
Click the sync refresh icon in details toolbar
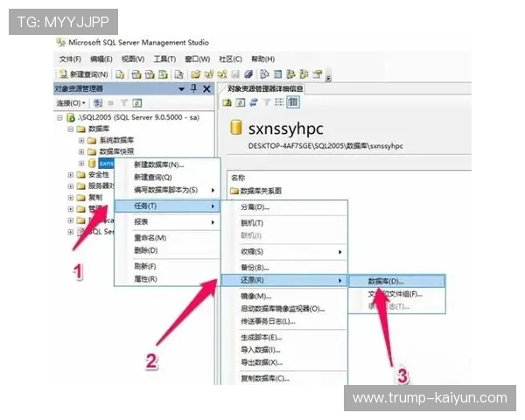tap(254, 102)
